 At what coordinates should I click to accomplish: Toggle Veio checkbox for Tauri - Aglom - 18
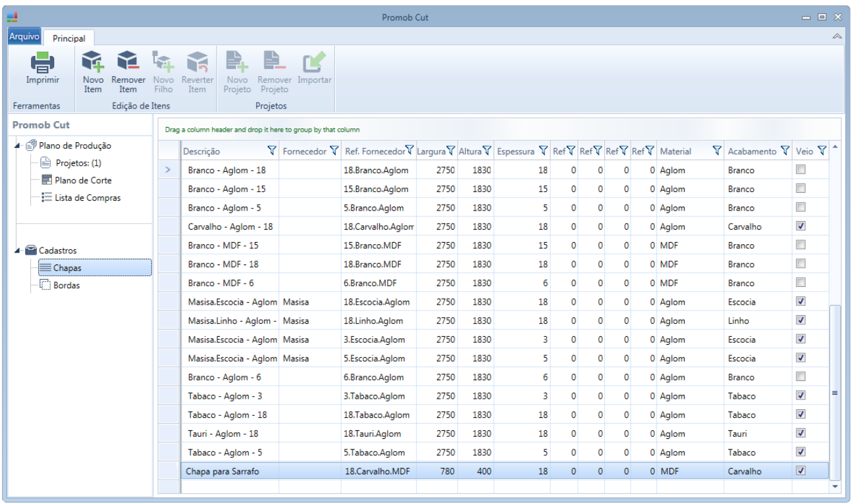coord(801,433)
